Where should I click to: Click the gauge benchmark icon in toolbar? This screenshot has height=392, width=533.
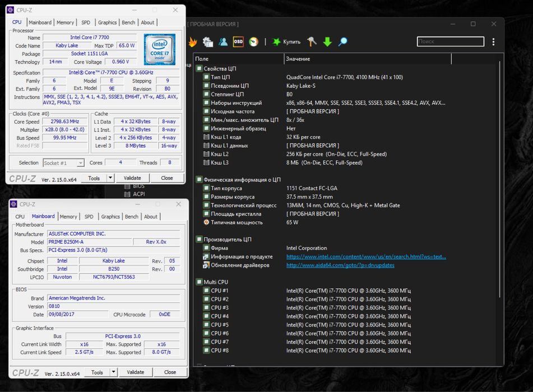(253, 42)
